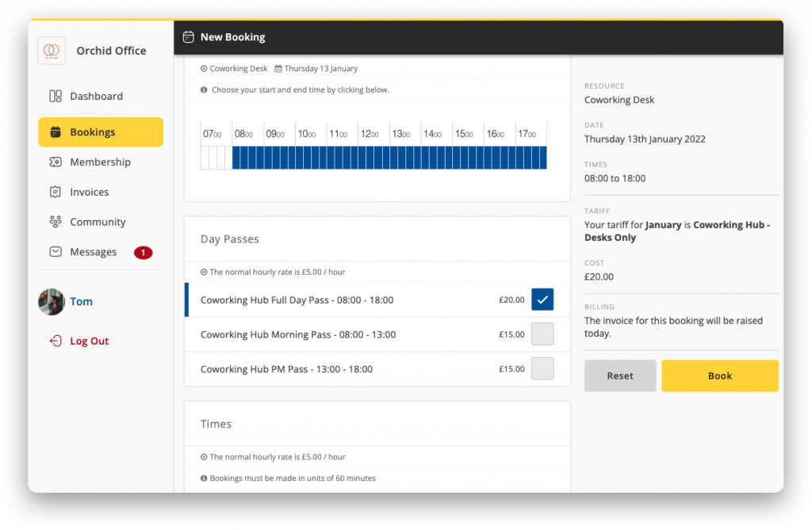Click the £15.00 PM Pass price

(x=511, y=369)
